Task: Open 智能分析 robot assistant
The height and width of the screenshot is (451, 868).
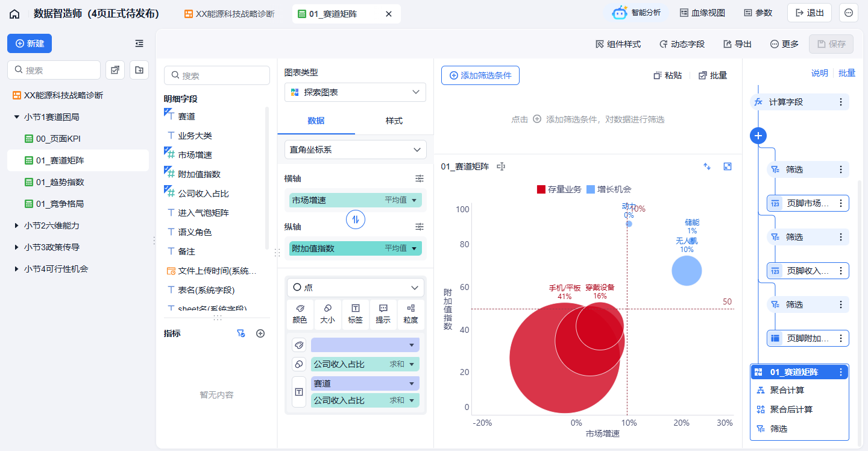Action: pos(637,13)
